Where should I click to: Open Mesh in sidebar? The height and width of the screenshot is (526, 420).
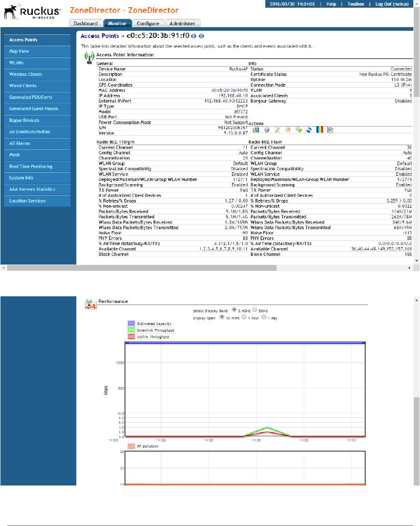point(37,155)
